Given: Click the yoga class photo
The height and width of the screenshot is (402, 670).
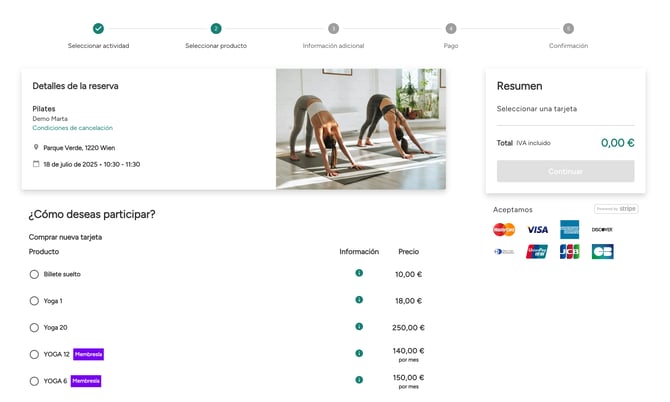Looking at the screenshot, I should pos(361,129).
